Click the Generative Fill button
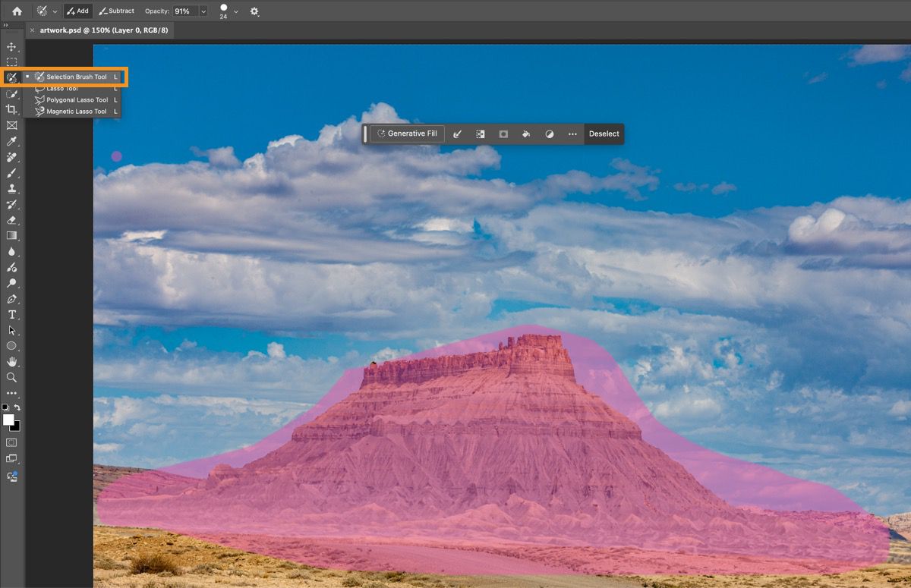 click(407, 134)
